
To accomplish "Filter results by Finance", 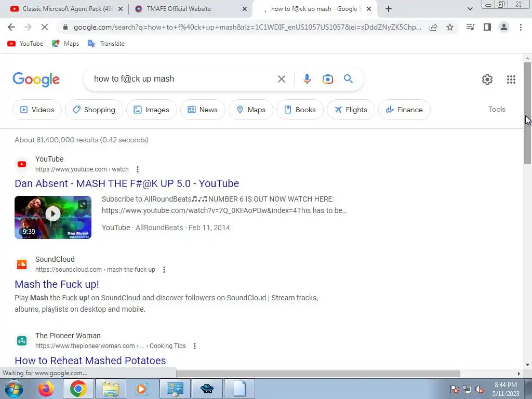I will (404, 110).
